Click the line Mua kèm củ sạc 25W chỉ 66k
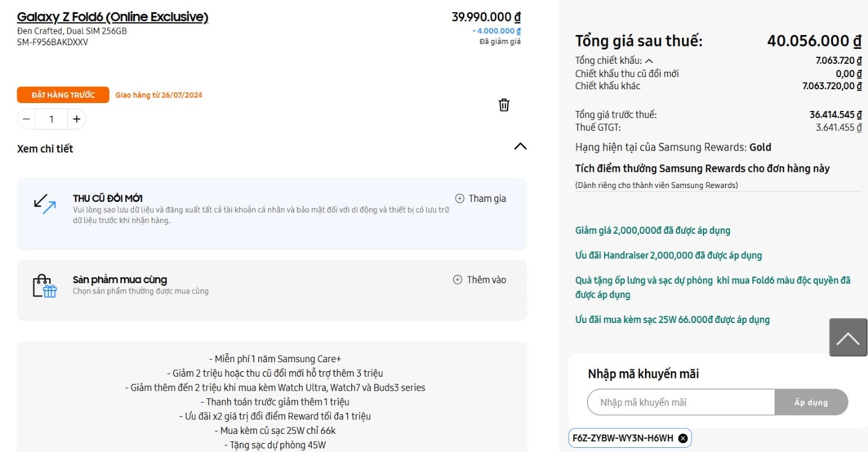Image resolution: width=868 pixels, height=452 pixels. (x=275, y=430)
